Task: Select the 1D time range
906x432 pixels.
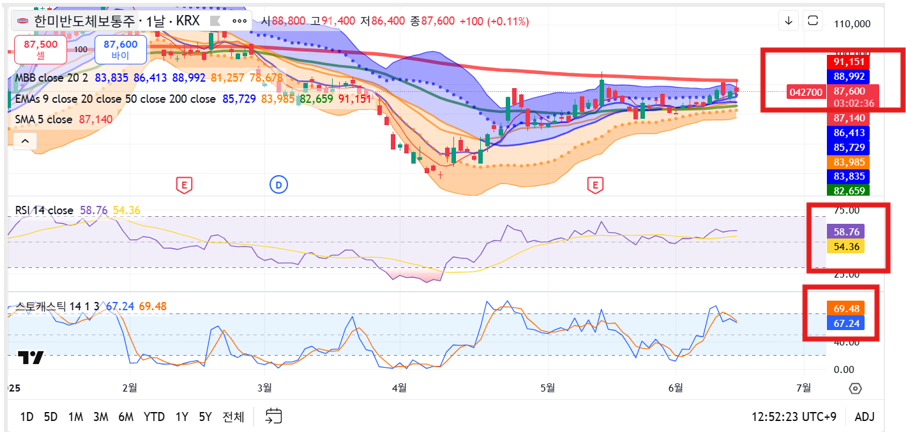Action: [x=27, y=416]
